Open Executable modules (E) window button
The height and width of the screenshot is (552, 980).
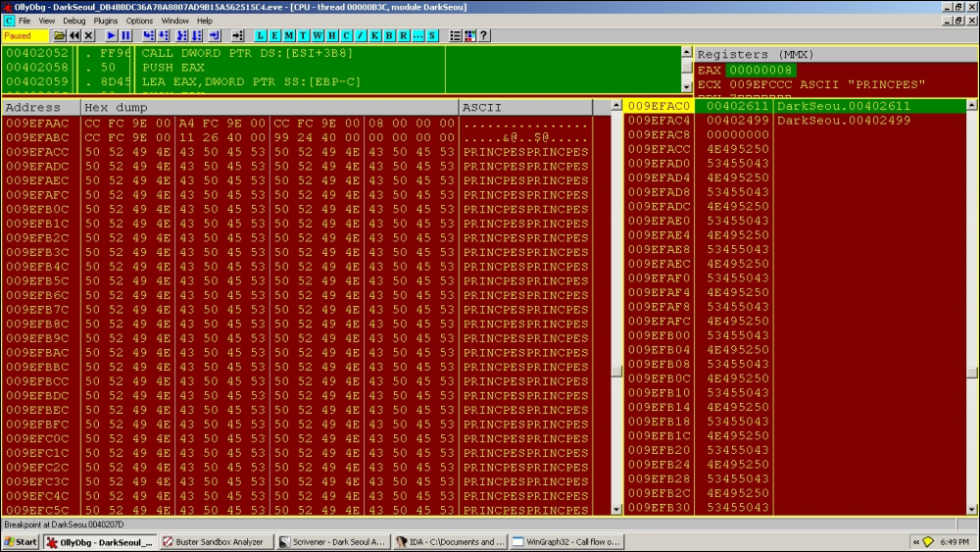[274, 35]
